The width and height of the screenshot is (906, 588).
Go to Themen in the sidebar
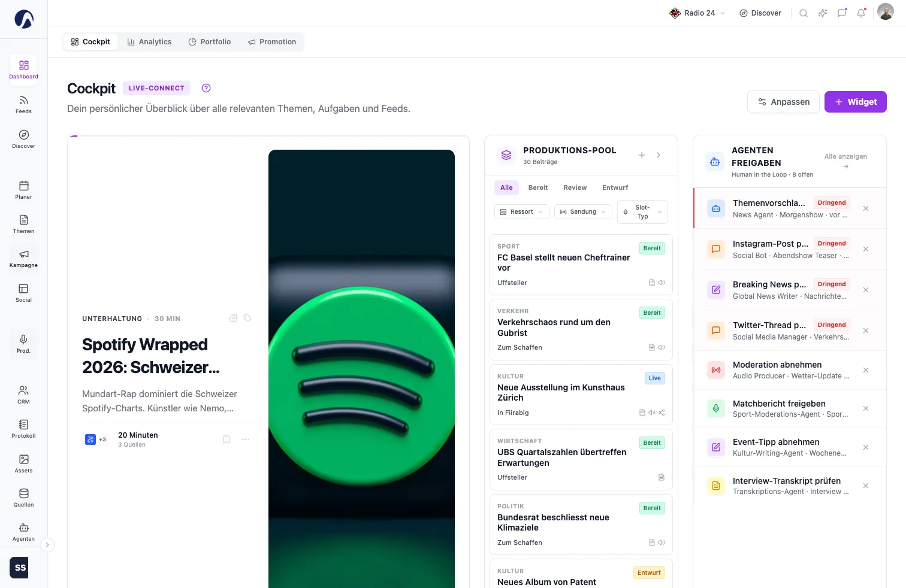click(x=24, y=224)
